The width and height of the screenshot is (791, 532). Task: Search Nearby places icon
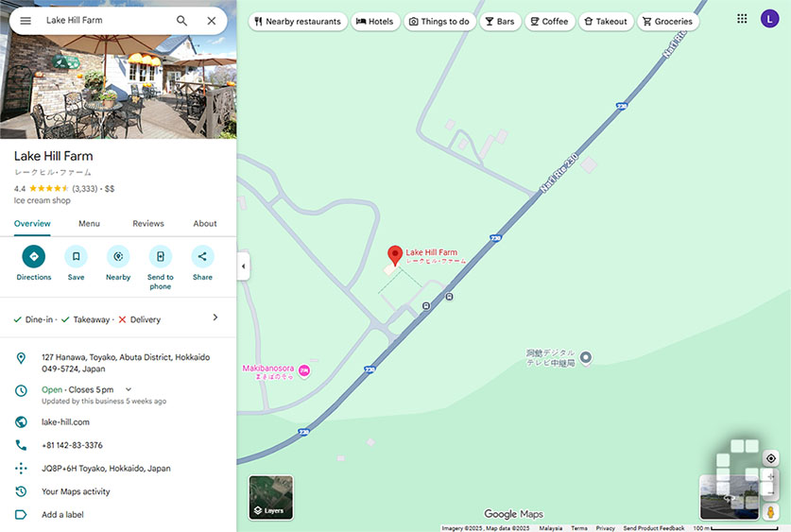(118, 257)
